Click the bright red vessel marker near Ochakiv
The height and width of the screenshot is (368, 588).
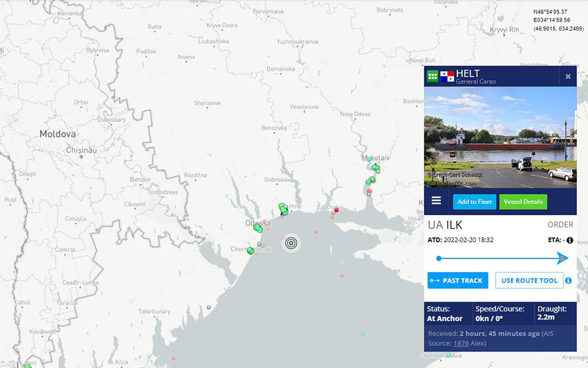pos(336,210)
